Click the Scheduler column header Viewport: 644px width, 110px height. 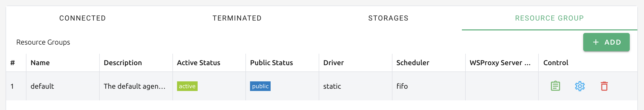point(413,63)
